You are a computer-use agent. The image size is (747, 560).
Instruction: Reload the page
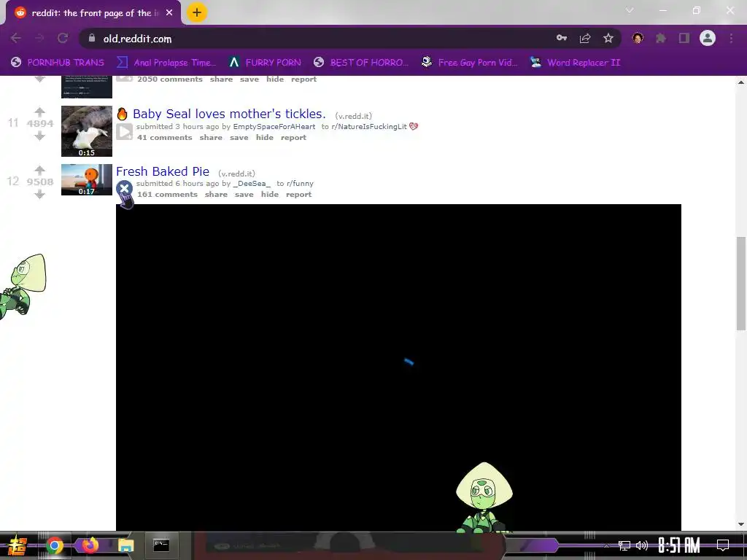[x=63, y=39]
